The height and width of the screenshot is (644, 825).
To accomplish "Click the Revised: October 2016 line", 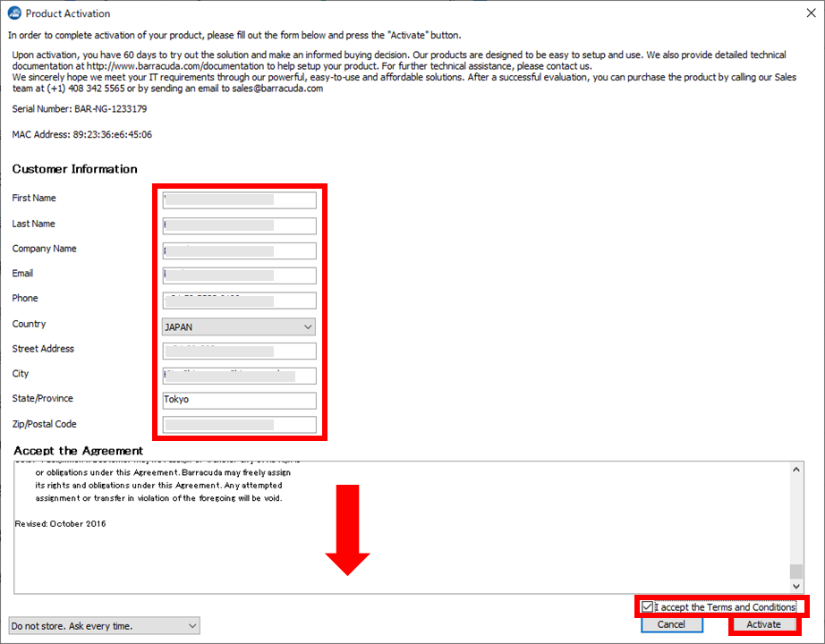I will pos(61,524).
